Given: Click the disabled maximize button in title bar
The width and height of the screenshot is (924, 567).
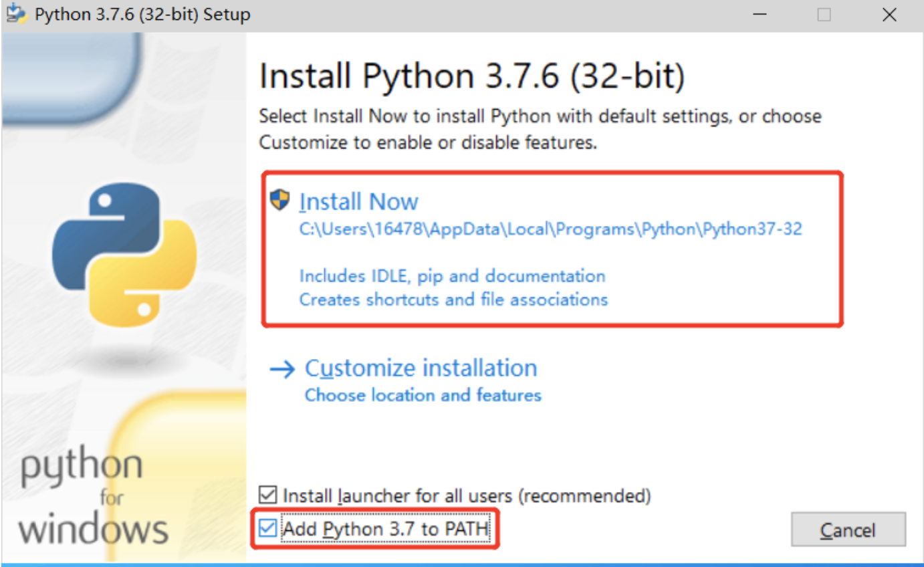Looking at the screenshot, I should pyautogui.click(x=824, y=15).
